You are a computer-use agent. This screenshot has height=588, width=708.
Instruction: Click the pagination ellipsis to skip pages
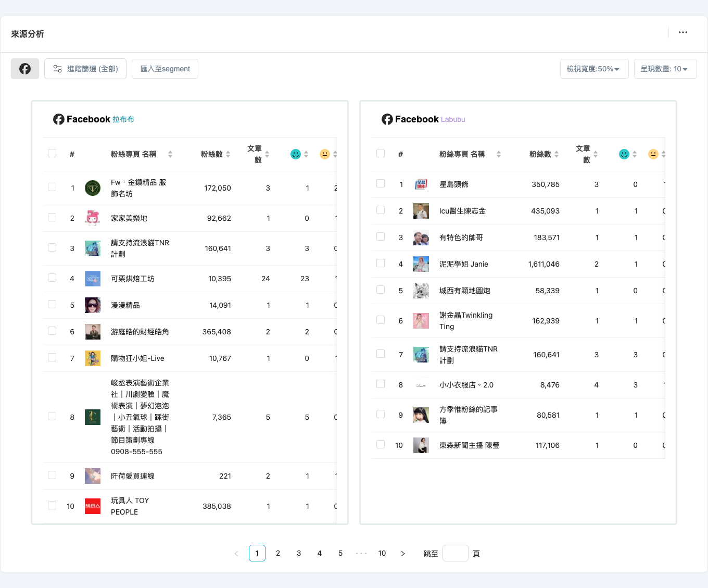(x=361, y=553)
